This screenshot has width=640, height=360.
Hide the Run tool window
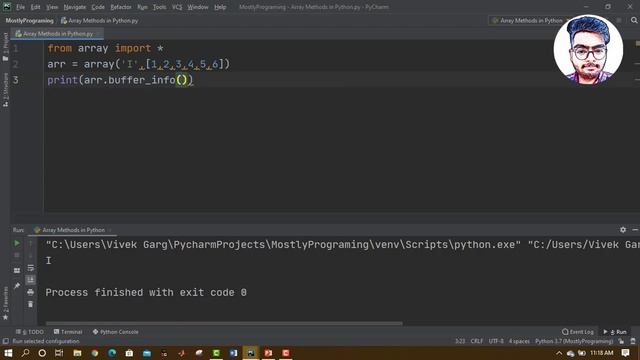pyautogui.click(x=635, y=230)
